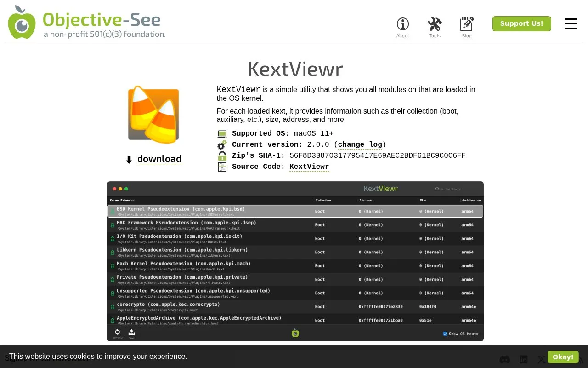Click the "This website uses cookies" message
Image resolution: width=588 pixels, height=368 pixels.
tap(98, 356)
